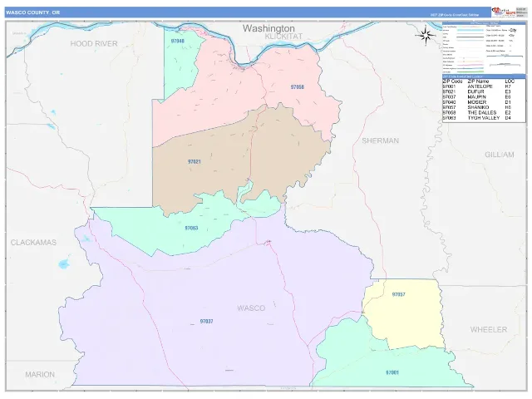
Task: Select the 97058 ZIP code region label
Action: tap(298, 86)
